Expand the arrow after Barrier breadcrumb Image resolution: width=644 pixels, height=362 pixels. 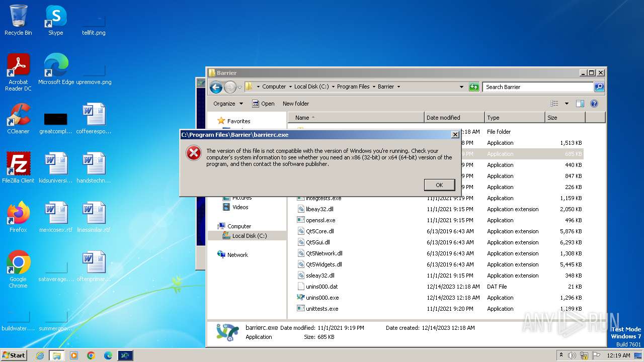pos(398,86)
